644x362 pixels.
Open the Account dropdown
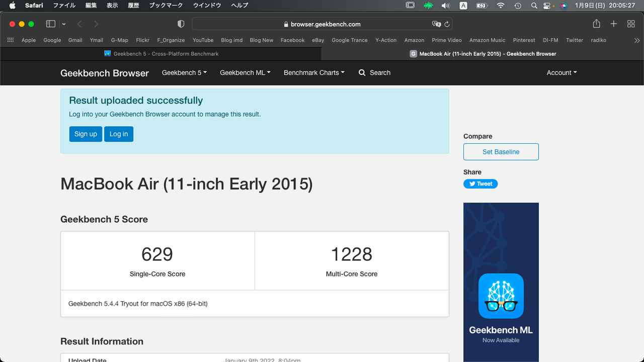click(561, 72)
